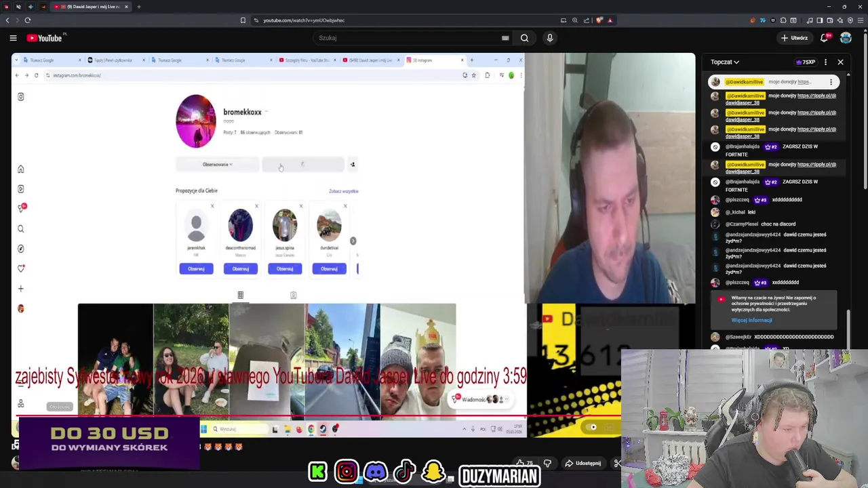Click the add-person suggestions button on profile

click(353, 165)
